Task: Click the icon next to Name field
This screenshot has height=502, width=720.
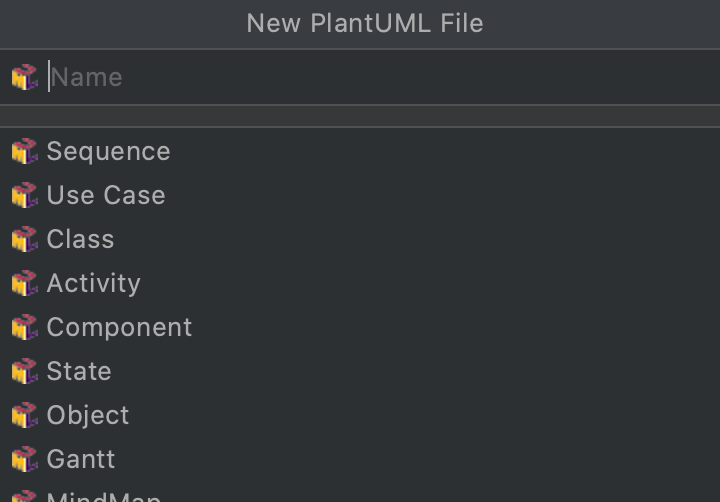Action: 24,77
